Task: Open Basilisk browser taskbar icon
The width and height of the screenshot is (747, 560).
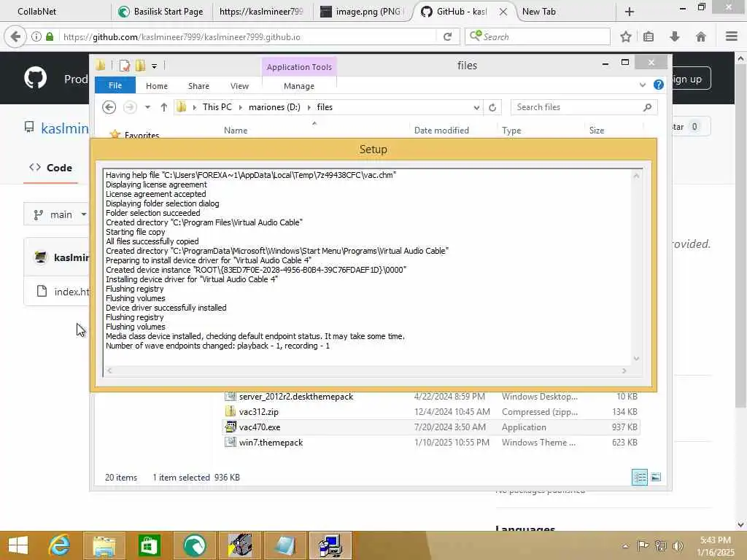Action: [194, 545]
